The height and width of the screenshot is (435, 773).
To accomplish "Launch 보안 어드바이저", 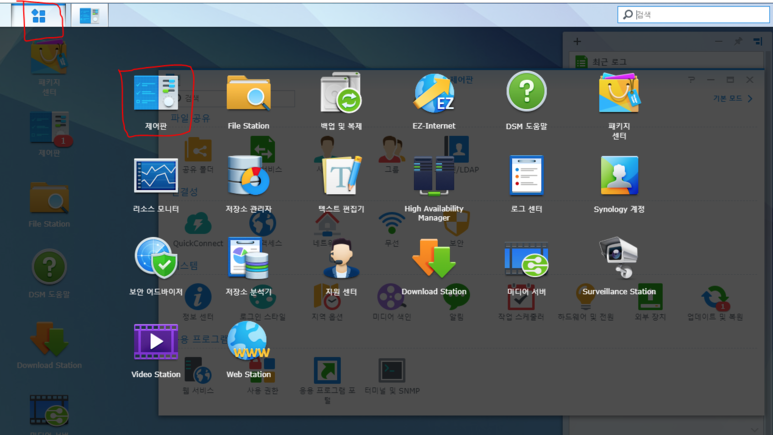I will click(156, 268).
